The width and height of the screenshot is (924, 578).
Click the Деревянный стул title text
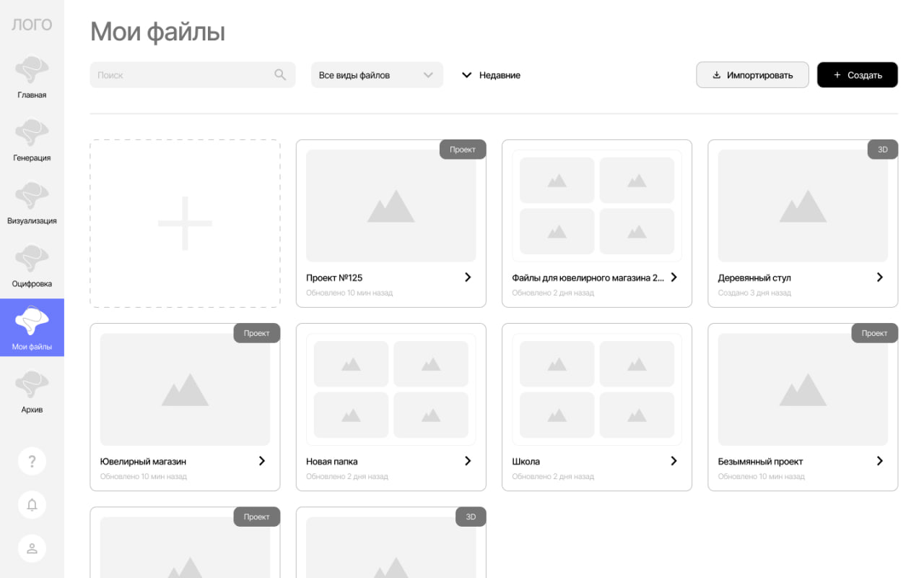(x=754, y=277)
